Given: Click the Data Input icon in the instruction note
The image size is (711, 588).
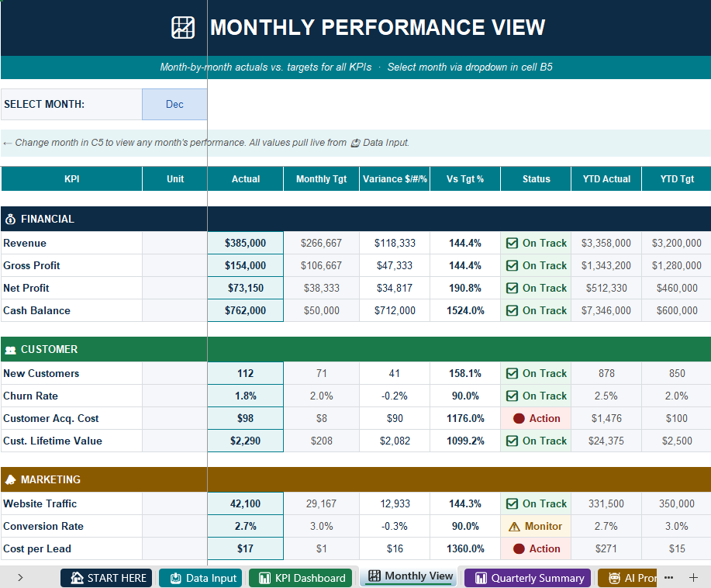Looking at the screenshot, I should 355,143.
